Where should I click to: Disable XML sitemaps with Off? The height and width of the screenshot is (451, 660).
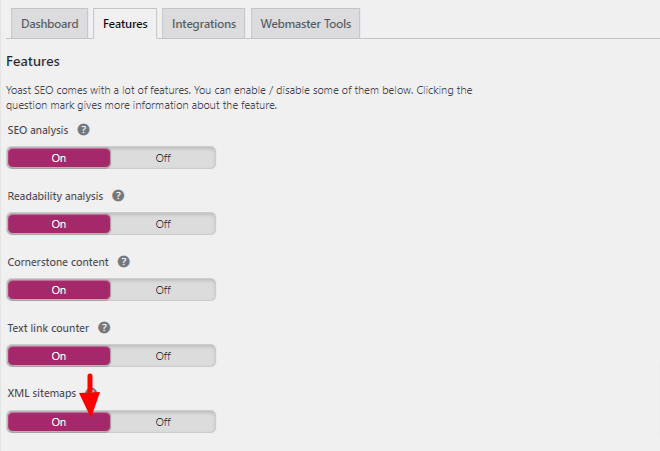pos(163,422)
